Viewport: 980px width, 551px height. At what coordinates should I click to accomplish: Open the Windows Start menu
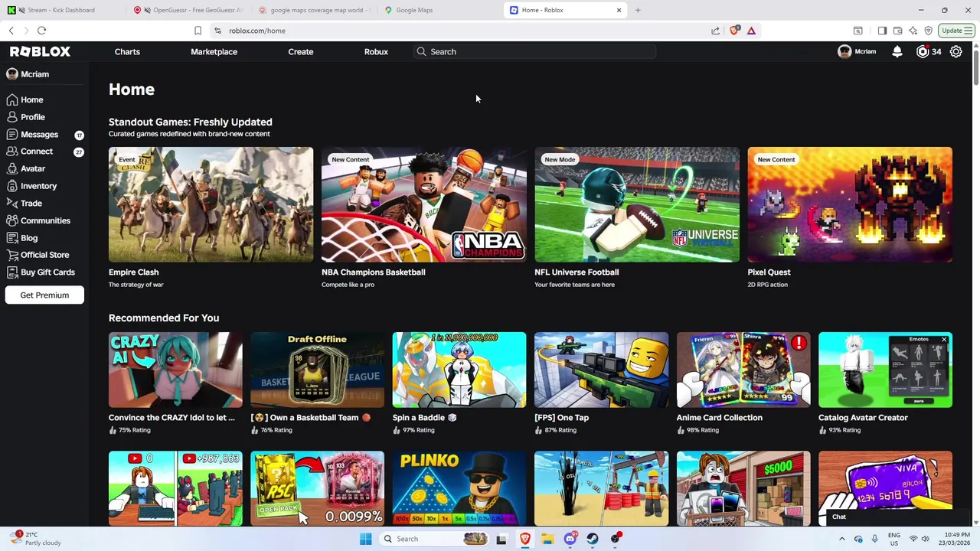click(365, 539)
